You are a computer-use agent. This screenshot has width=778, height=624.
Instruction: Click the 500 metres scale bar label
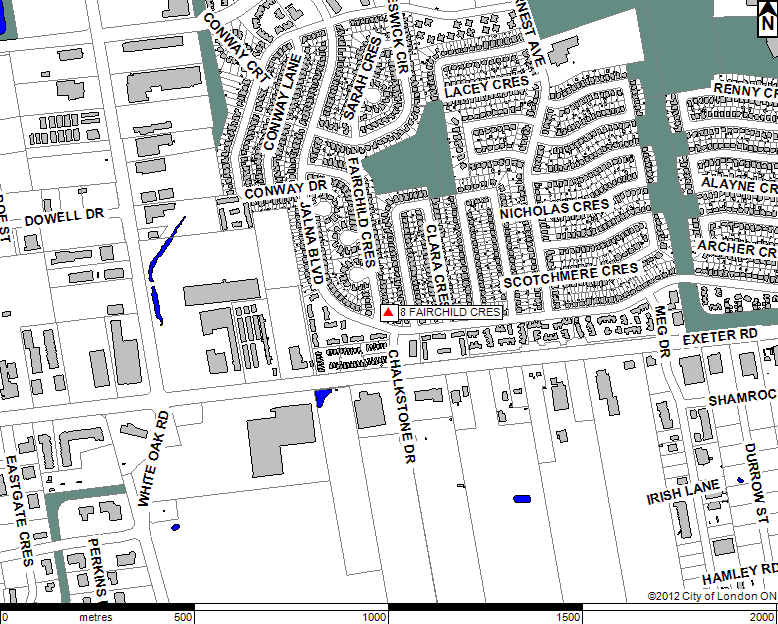183,617
